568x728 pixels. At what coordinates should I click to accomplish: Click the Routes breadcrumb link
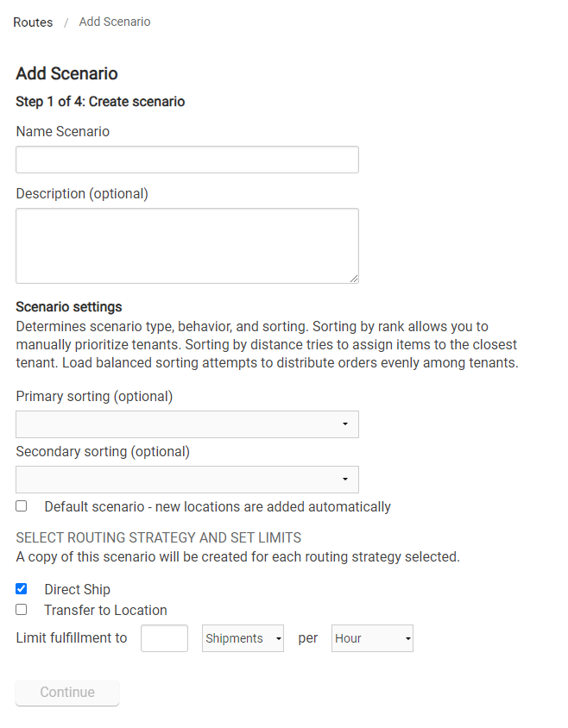32,22
